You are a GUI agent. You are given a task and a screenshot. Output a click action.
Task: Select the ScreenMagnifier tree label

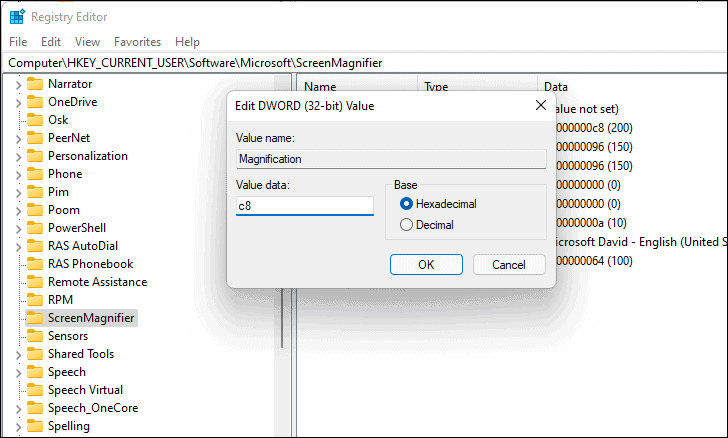[x=91, y=318]
